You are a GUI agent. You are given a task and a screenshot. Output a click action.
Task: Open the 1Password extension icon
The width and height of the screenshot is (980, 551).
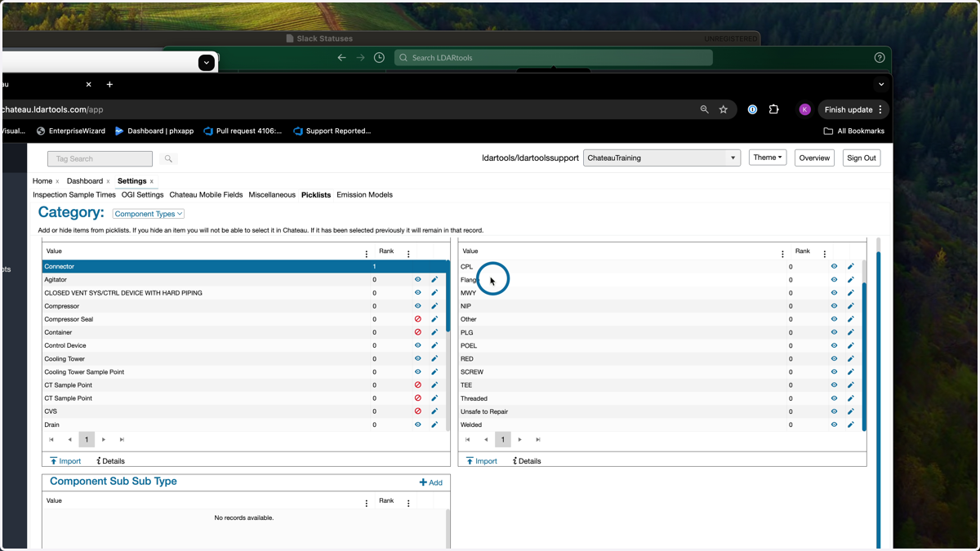pyautogui.click(x=752, y=109)
